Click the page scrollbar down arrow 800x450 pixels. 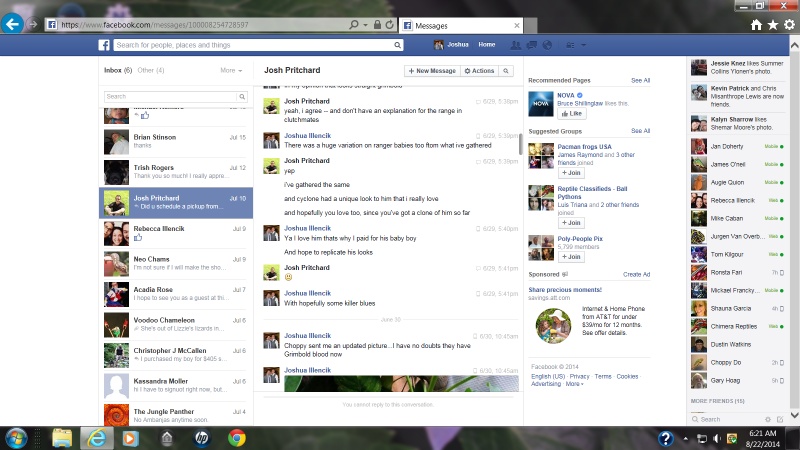pos(794,415)
